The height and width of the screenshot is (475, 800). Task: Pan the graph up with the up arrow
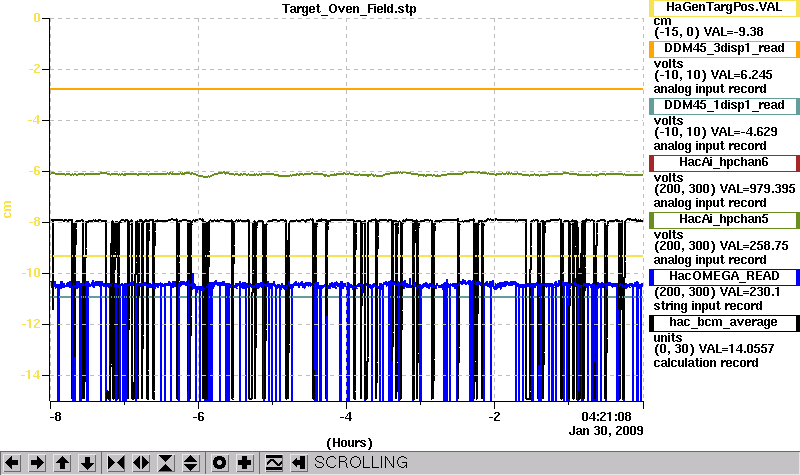pyautogui.click(x=62, y=463)
